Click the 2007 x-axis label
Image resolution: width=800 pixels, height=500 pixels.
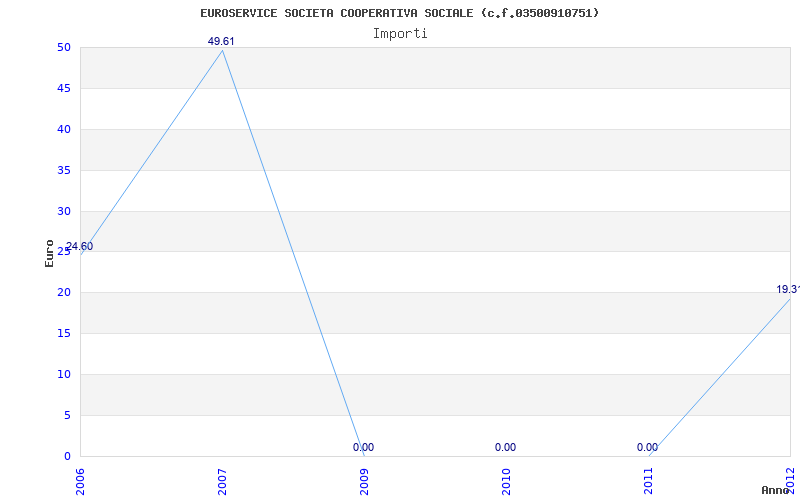click(x=222, y=482)
